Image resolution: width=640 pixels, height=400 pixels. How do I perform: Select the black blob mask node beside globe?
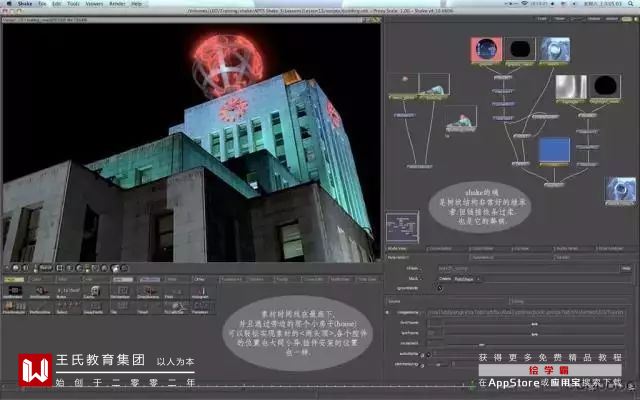[x=520, y=49]
